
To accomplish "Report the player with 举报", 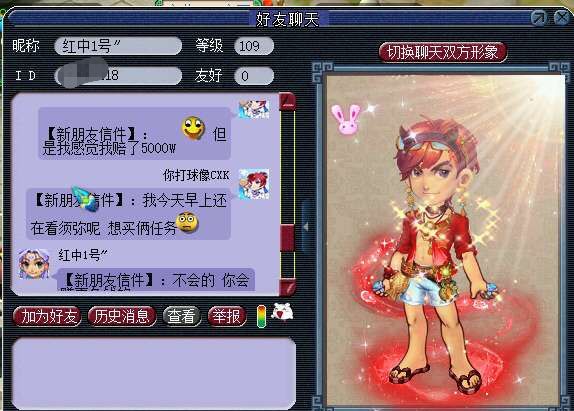I will (x=227, y=316).
